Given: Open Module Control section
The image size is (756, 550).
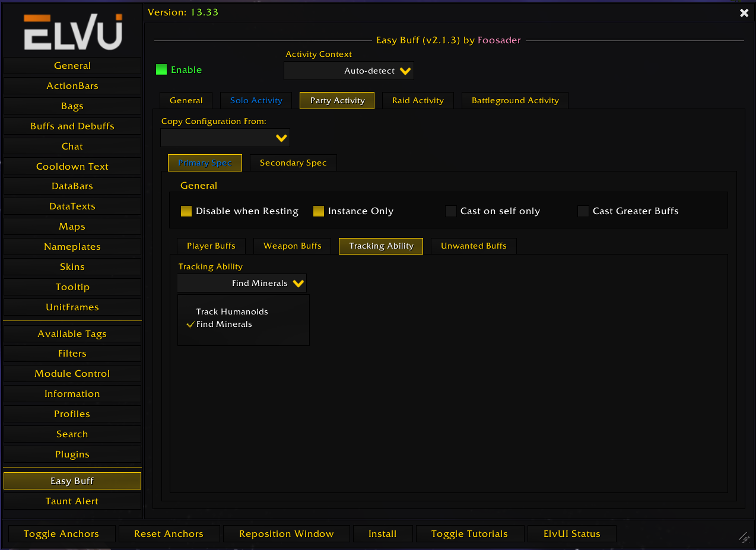Looking at the screenshot, I should click(72, 374).
